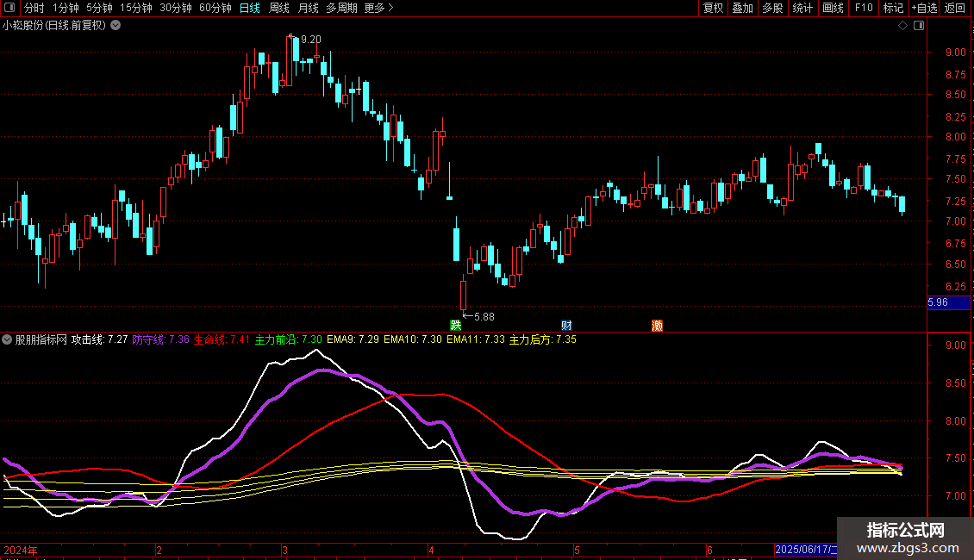Toggle the right panel icon near diamond
This screenshot has width=974, height=560.
[919, 26]
